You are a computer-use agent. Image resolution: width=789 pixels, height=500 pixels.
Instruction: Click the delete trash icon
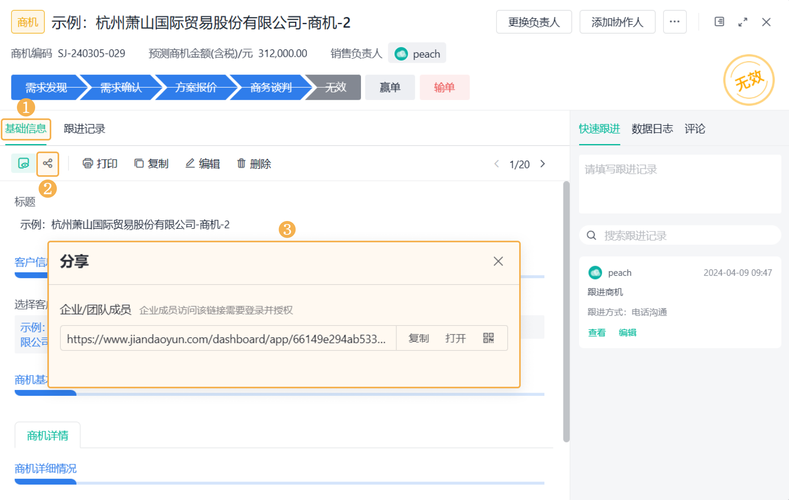[x=242, y=163]
